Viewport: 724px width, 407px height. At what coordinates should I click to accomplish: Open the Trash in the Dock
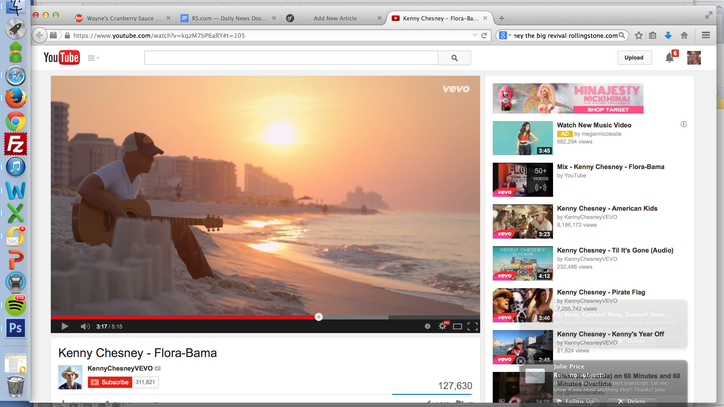pos(15,386)
